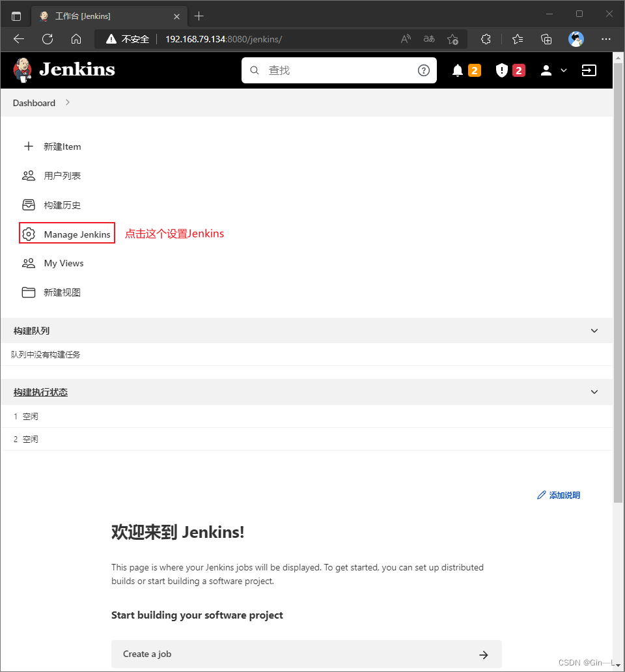Open the favorites list icon
The width and height of the screenshot is (625, 672).
coord(518,39)
